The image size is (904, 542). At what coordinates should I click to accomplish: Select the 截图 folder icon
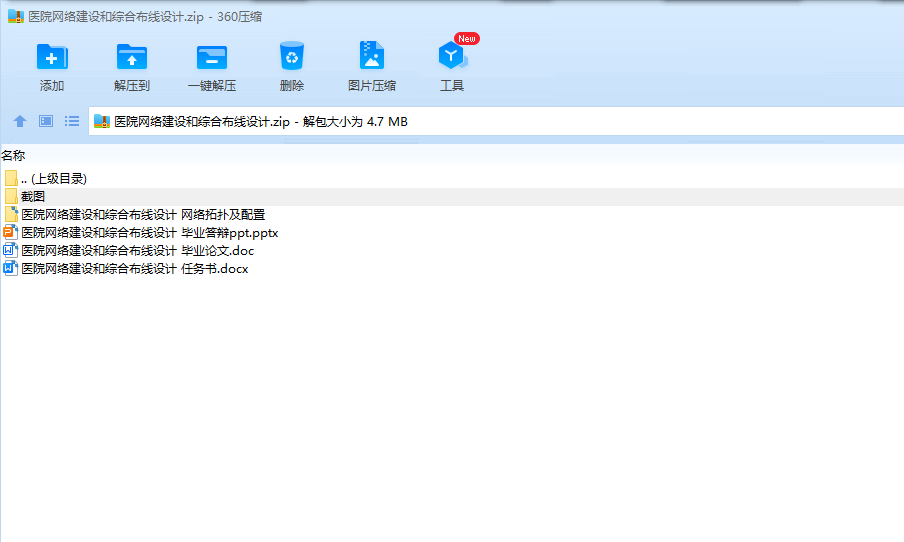click(11, 197)
